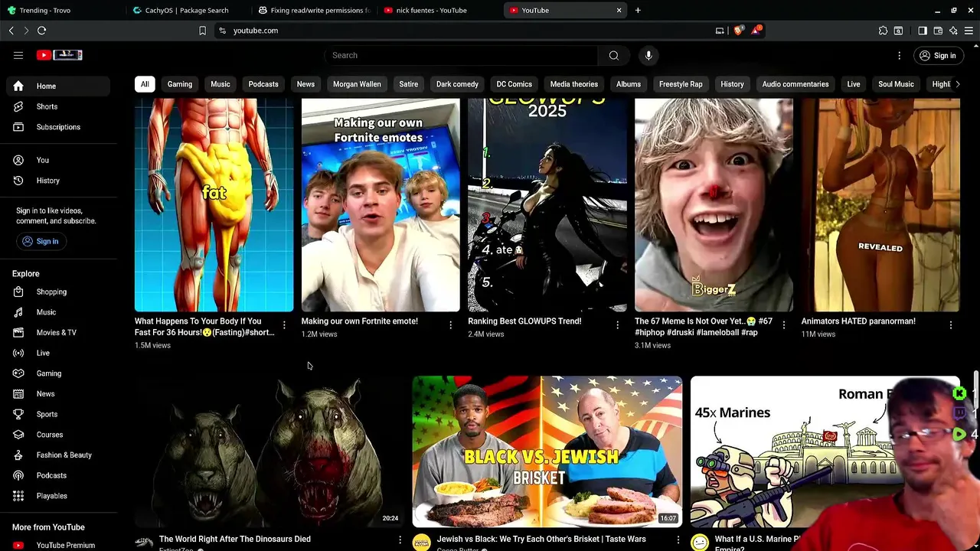Open Sports under Explore
The width and height of the screenshot is (980, 551).
58,414
